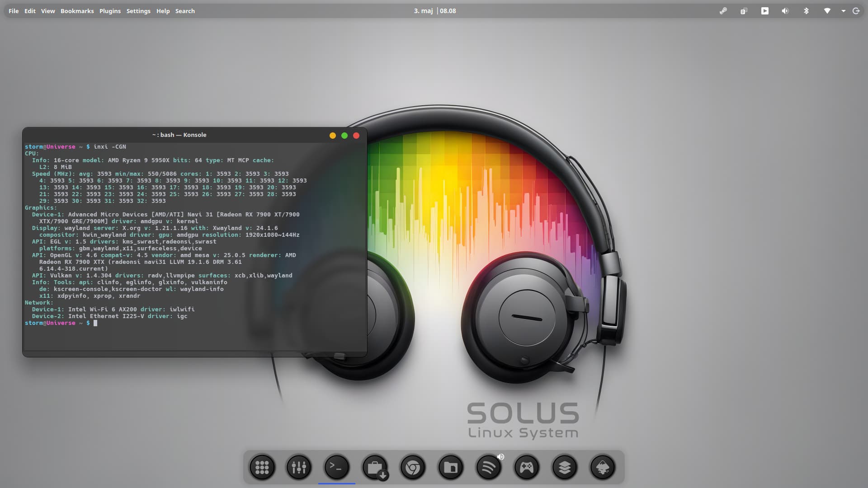
Task: Click the 'radv,llvmpipe' drivers text
Action: coord(171,276)
